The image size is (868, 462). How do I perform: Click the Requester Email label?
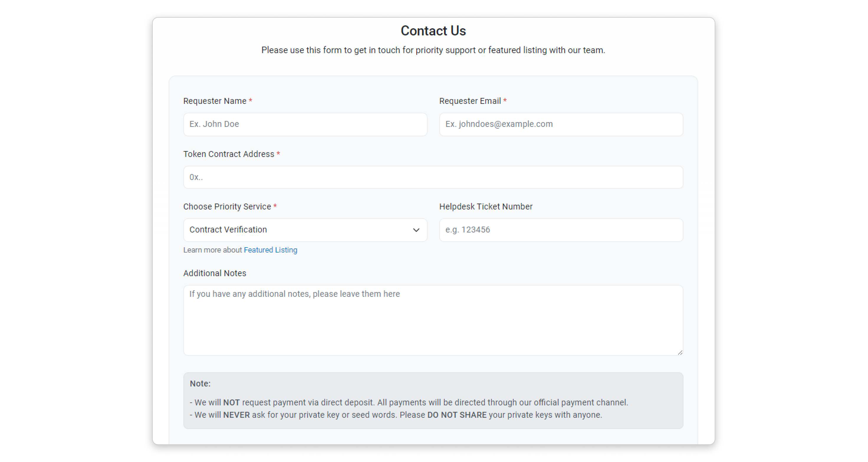point(470,101)
